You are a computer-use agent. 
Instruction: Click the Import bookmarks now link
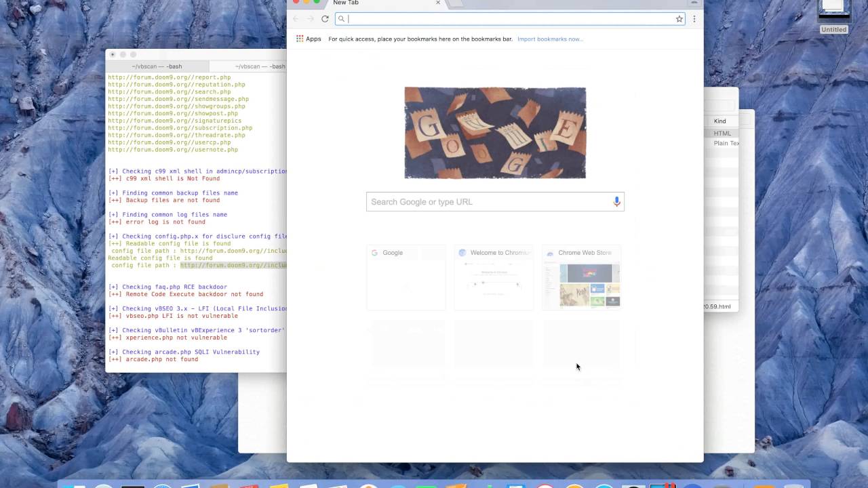[x=550, y=39]
